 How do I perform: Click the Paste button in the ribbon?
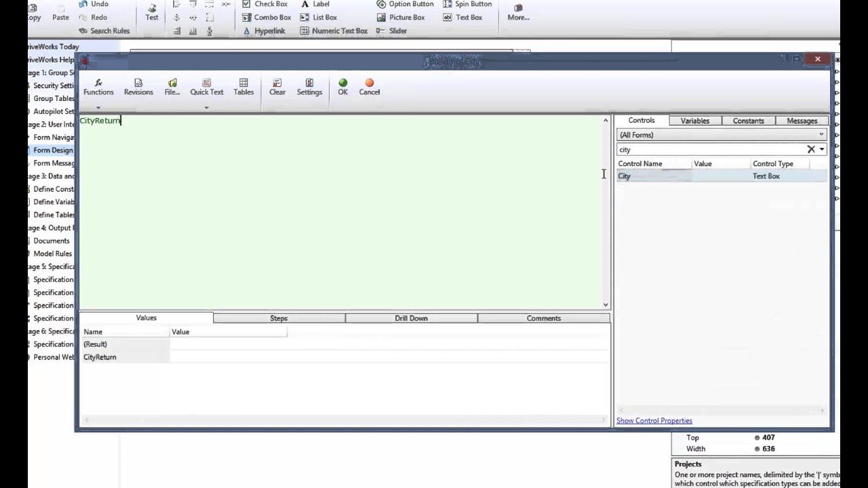pos(60,12)
